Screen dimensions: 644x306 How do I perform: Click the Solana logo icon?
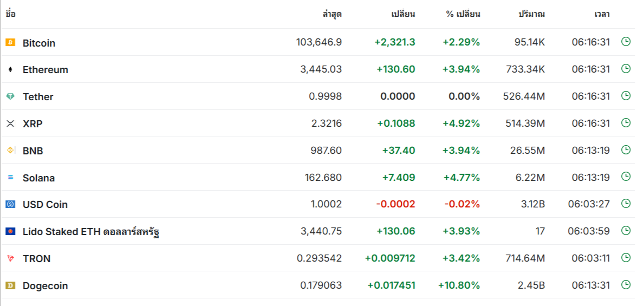click(x=10, y=178)
